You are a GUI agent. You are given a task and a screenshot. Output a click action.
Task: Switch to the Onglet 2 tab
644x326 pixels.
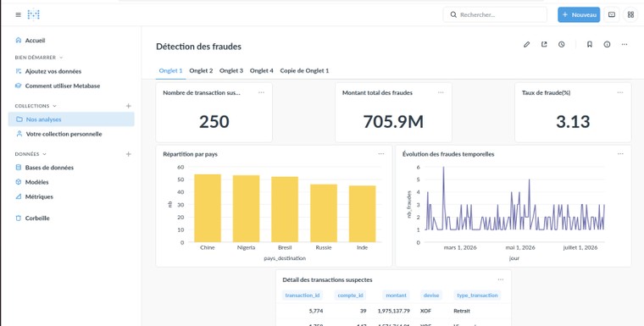tap(201, 70)
